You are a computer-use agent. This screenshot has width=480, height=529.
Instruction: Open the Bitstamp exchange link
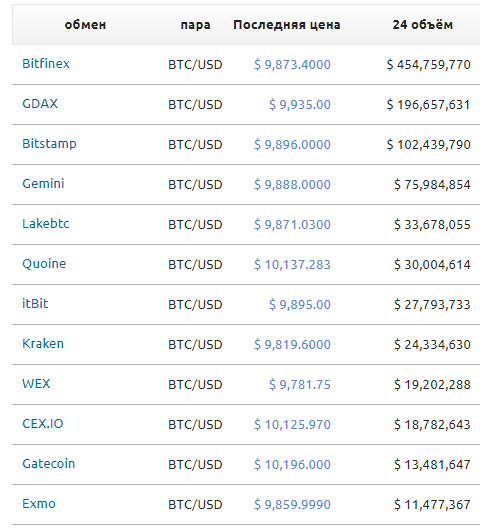pyautogui.click(x=49, y=144)
